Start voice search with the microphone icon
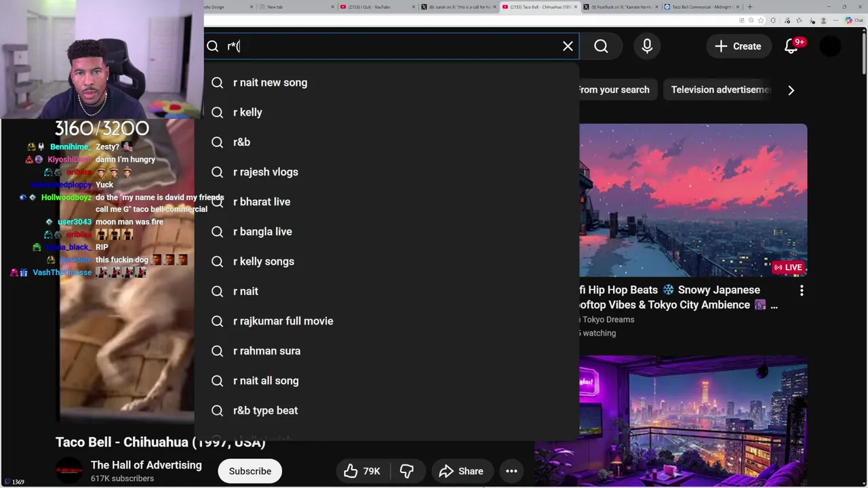Image resolution: width=868 pixels, height=488 pixels. coord(647,46)
